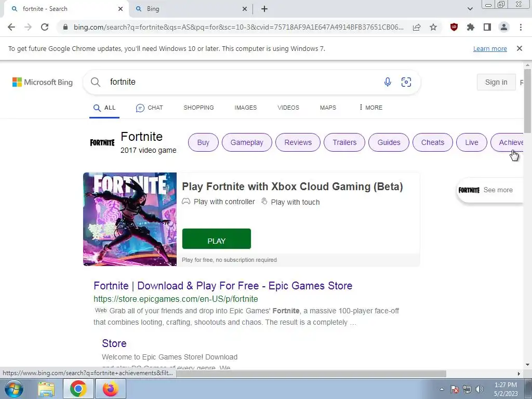The image size is (532, 399).
Task: Open 'Play Fortnite with Xbox Cloud Gaming' heading
Action: 292,187
